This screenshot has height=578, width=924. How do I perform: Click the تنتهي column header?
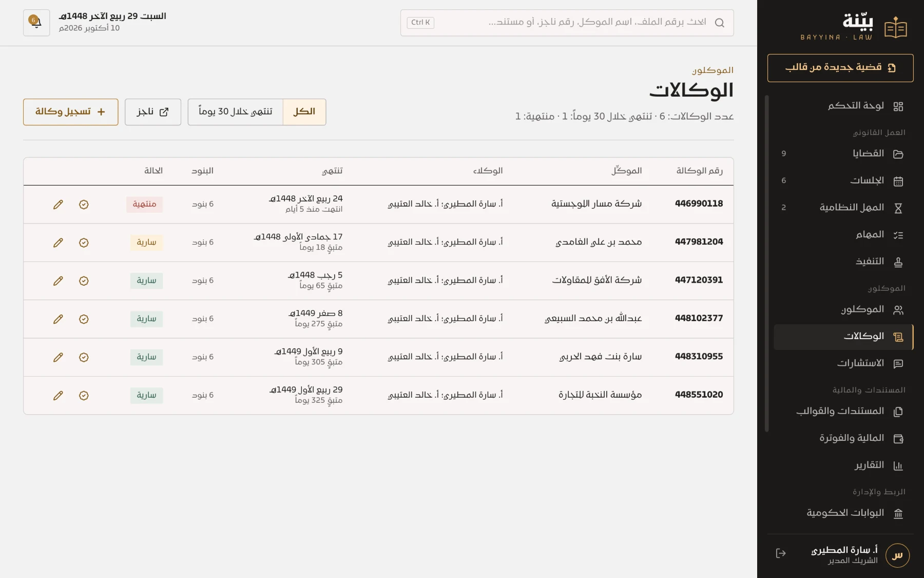click(332, 171)
